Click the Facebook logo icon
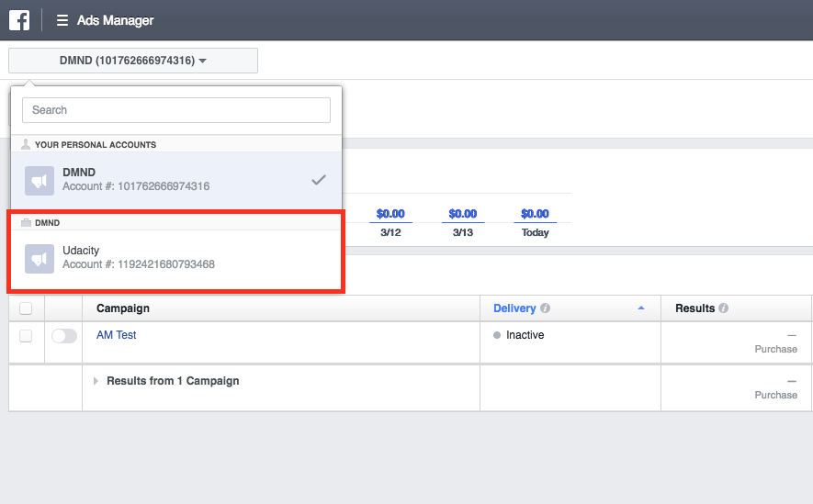Image resolution: width=813 pixels, height=504 pixels. [x=19, y=19]
